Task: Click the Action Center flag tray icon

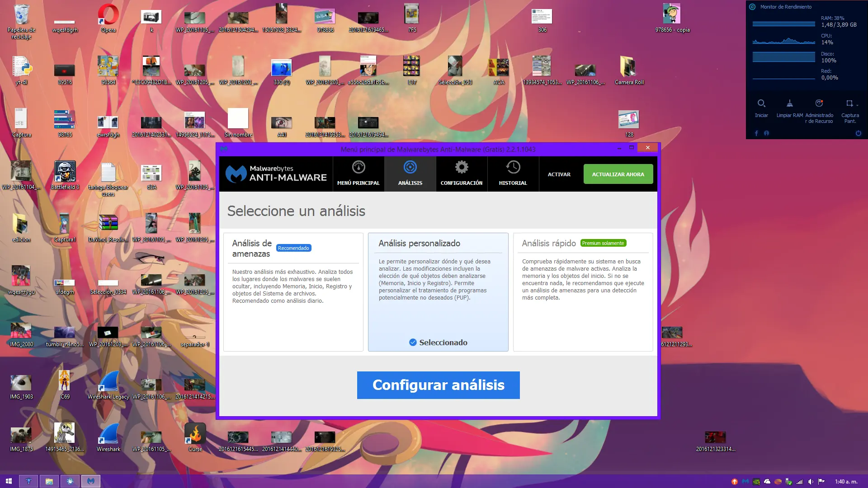Action: (x=821, y=482)
